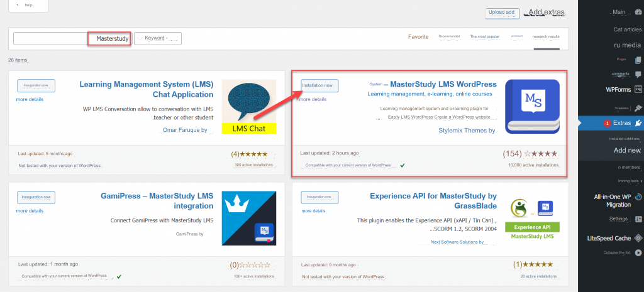Click the GamiPress crown plugin image
The width and height of the screenshot is (644, 292).
[x=249, y=218]
